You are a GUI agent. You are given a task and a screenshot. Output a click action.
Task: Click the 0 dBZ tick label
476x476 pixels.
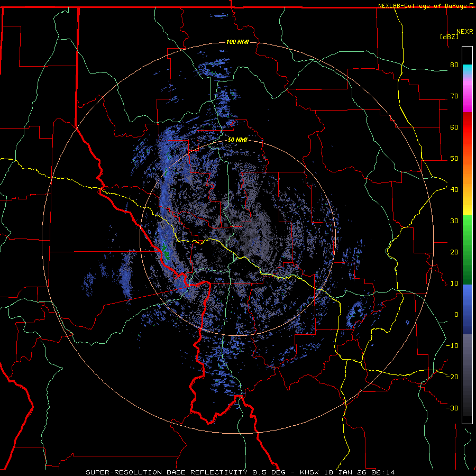(456, 315)
